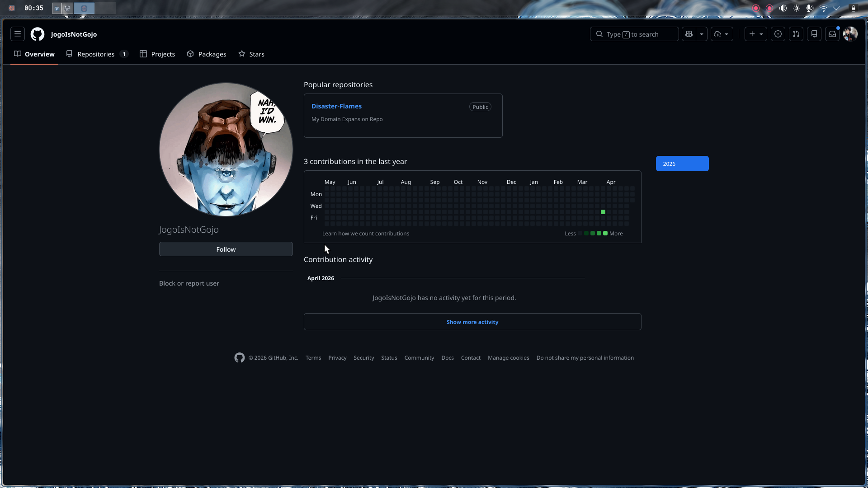
Task: Expand the create new dropdown
Action: [761, 34]
